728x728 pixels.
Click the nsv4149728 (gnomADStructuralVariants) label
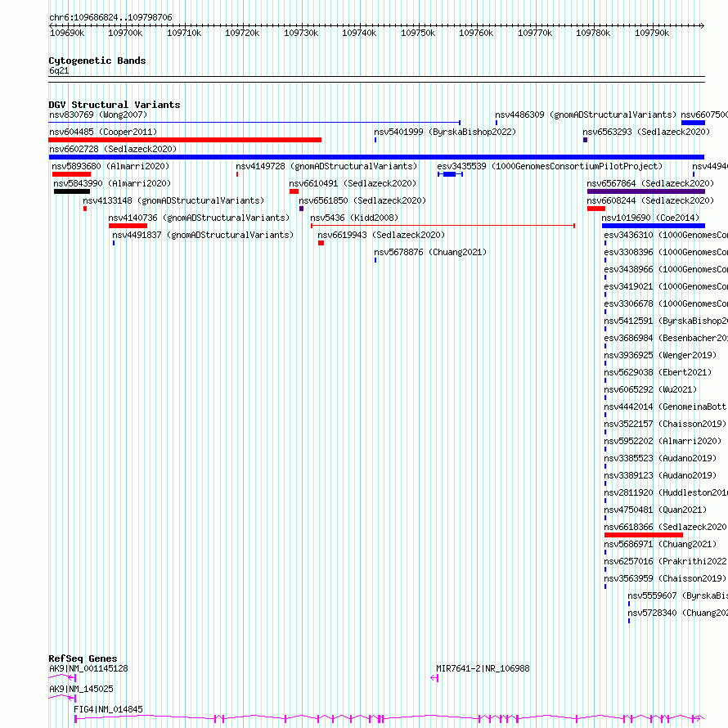(326, 166)
